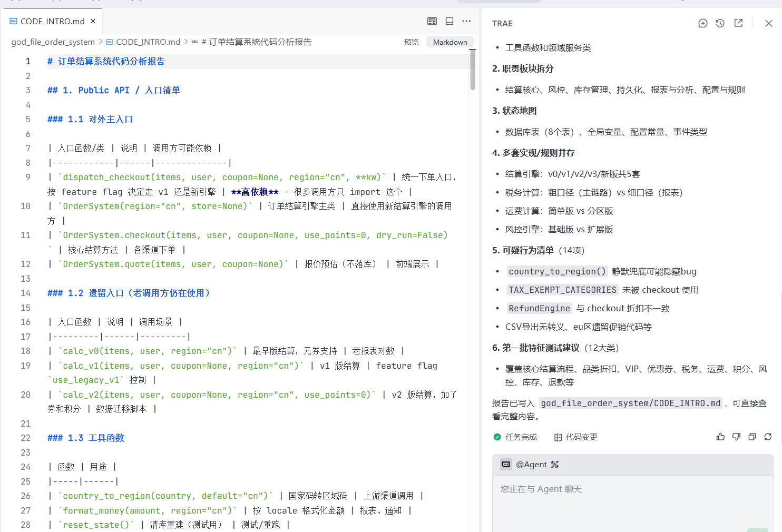
Task: Click the Agent icon badge before @Agent
Action: [x=506, y=464]
